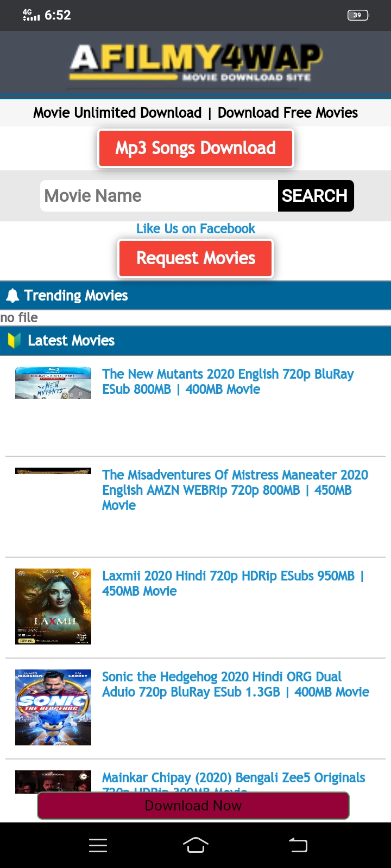This screenshot has height=868, width=391.
Task: Open the Sonic the Hedgehog 2020 link
Action: [x=236, y=684]
